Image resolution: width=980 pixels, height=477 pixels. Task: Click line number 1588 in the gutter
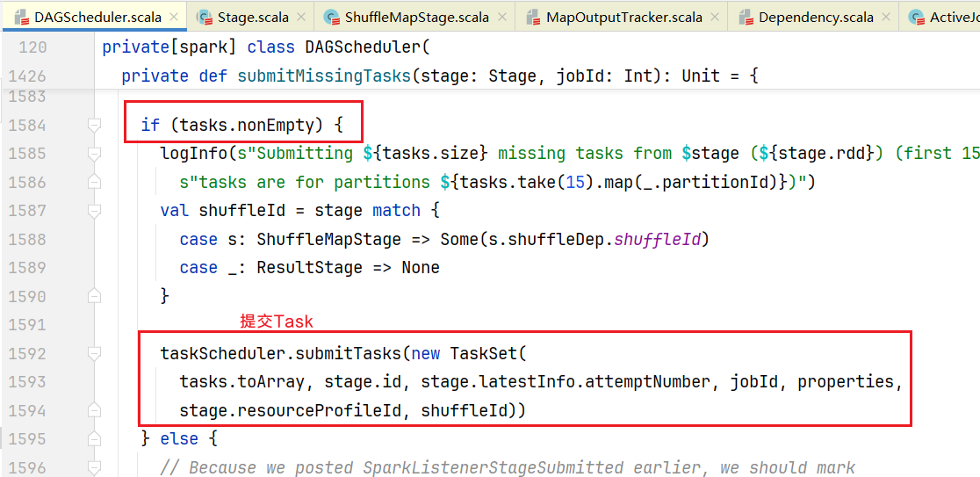pos(28,240)
